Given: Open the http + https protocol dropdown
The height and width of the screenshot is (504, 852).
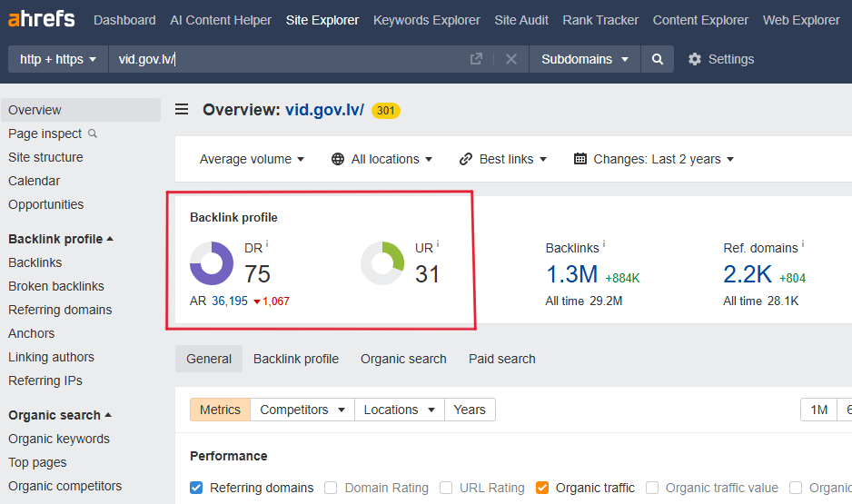Looking at the screenshot, I should coord(57,59).
